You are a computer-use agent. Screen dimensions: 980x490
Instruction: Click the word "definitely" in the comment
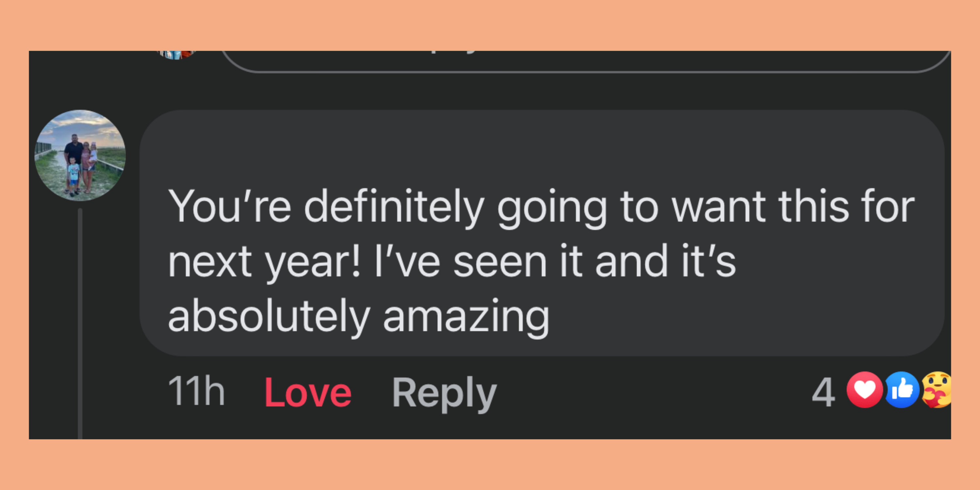click(394, 206)
